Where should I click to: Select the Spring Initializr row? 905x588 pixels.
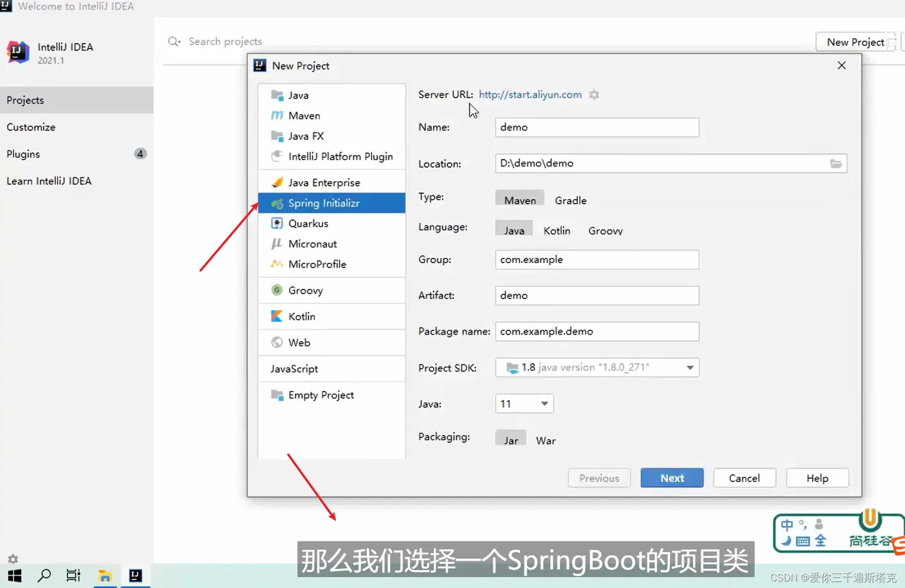coord(332,203)
